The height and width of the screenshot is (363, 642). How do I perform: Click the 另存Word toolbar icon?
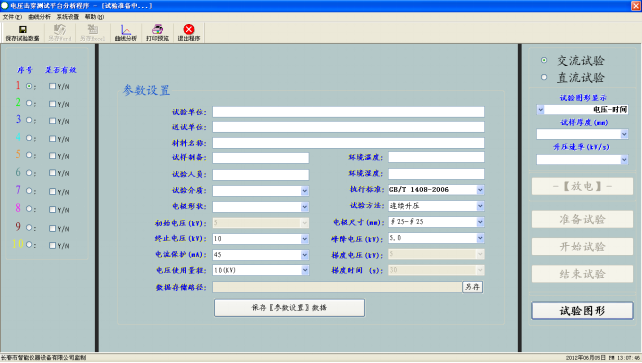(60, 29)
